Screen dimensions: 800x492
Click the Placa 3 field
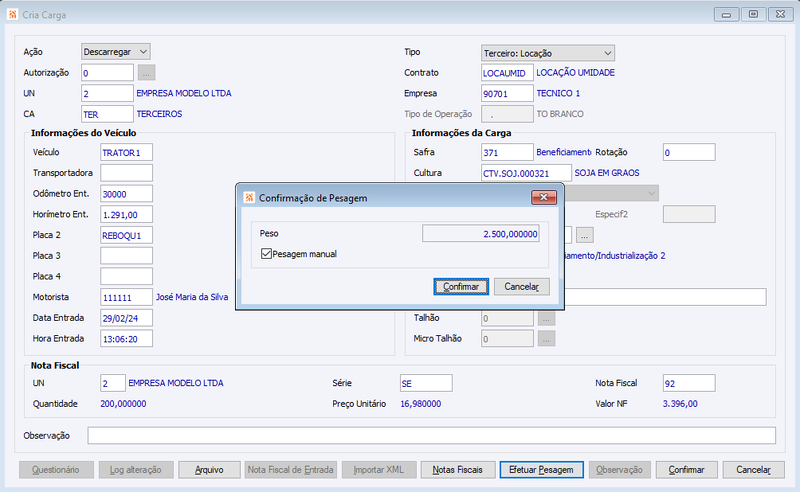[127, 256]
